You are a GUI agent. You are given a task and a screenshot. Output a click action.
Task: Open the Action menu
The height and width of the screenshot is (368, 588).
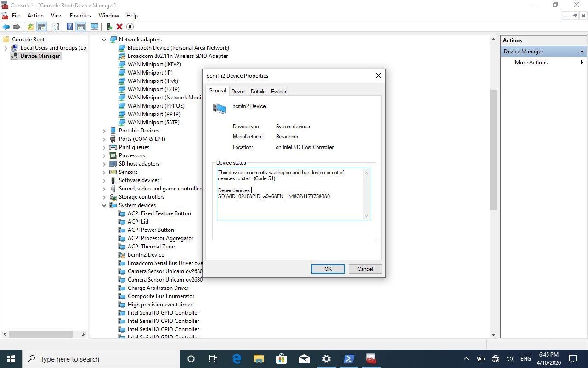click(x=35, y=16)
